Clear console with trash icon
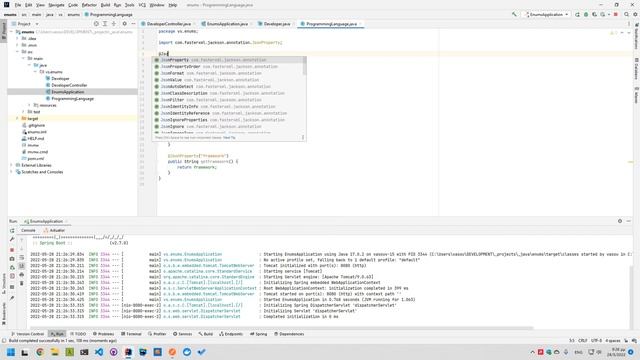Image resolution: width=640 pixels, height=360 pixels. pyautogui.click(x=22, y=283)
